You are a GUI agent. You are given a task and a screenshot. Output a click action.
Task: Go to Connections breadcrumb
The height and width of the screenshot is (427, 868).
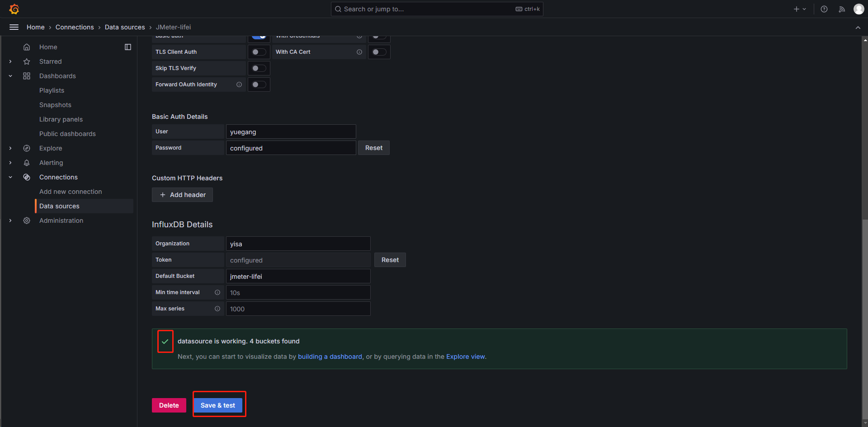coord(75,27)
